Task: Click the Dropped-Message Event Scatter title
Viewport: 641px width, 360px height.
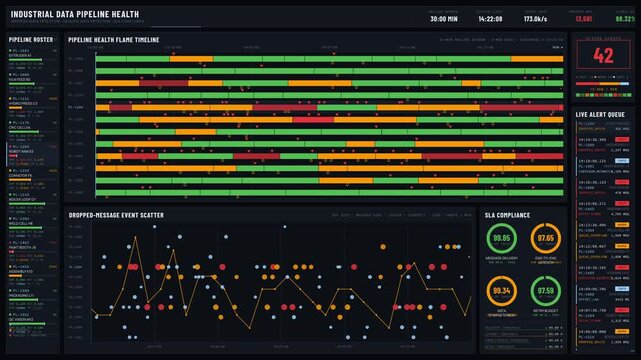Action: point(116,215)
